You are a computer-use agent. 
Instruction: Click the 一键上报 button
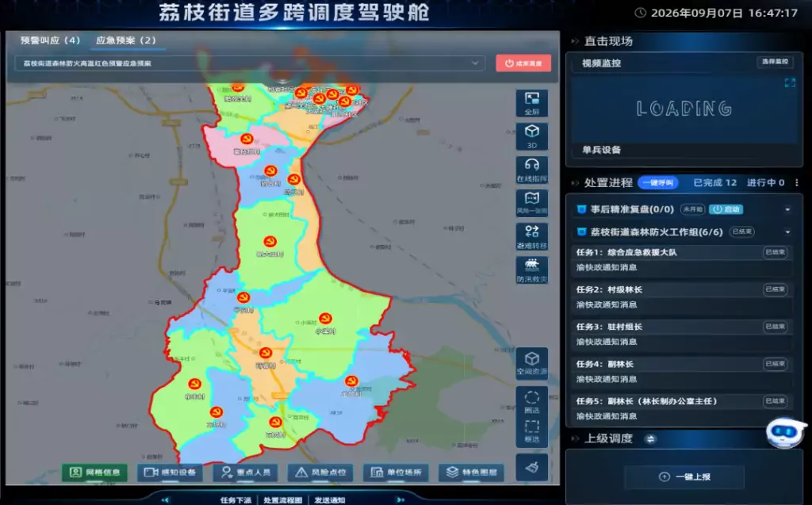point(684,477)
